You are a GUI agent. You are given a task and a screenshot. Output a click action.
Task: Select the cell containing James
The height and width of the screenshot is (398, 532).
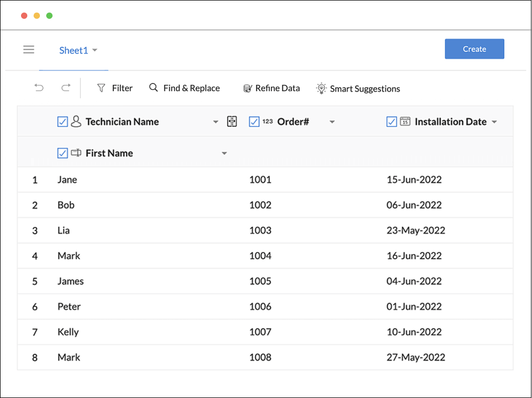pos(70,281)
